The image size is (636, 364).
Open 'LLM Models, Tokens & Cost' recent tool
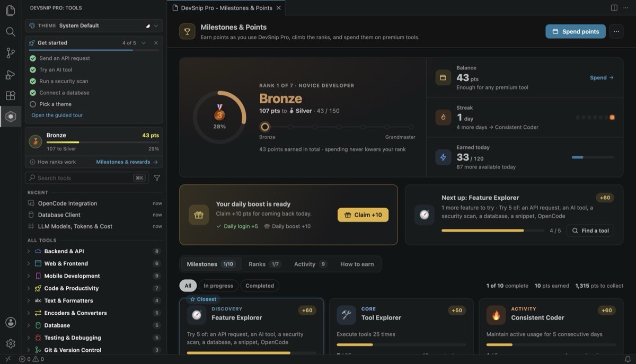[94, 226]
